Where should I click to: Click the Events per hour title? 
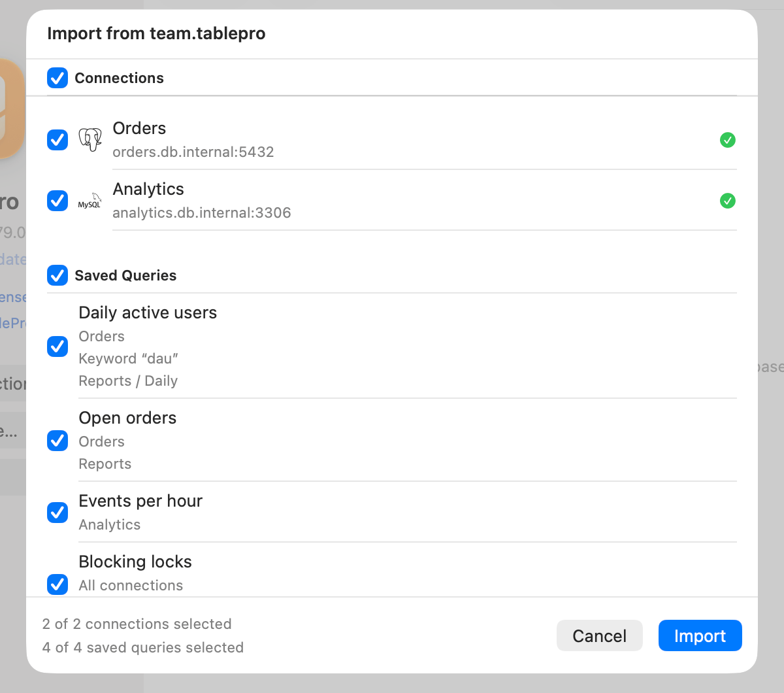pyautogui.click(x=140, y=501)
